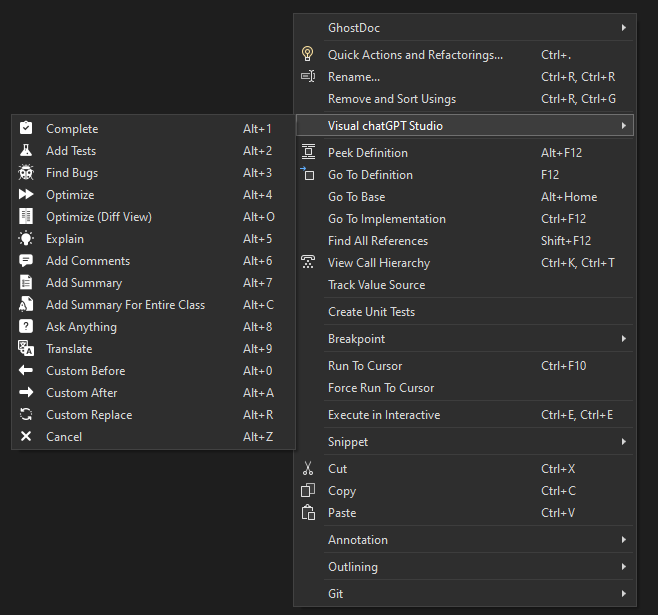The height and width of the screenshot is (615, 658).
Task: Choose Create Unit Tests
Action: pyautogui.click(x=465, y=312)
